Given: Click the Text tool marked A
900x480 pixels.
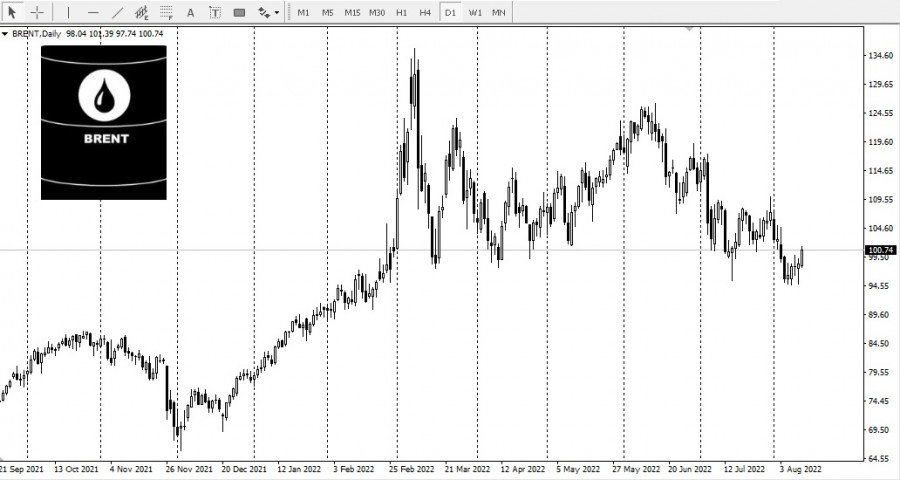Looking at the screenshot, I should 191,12.
